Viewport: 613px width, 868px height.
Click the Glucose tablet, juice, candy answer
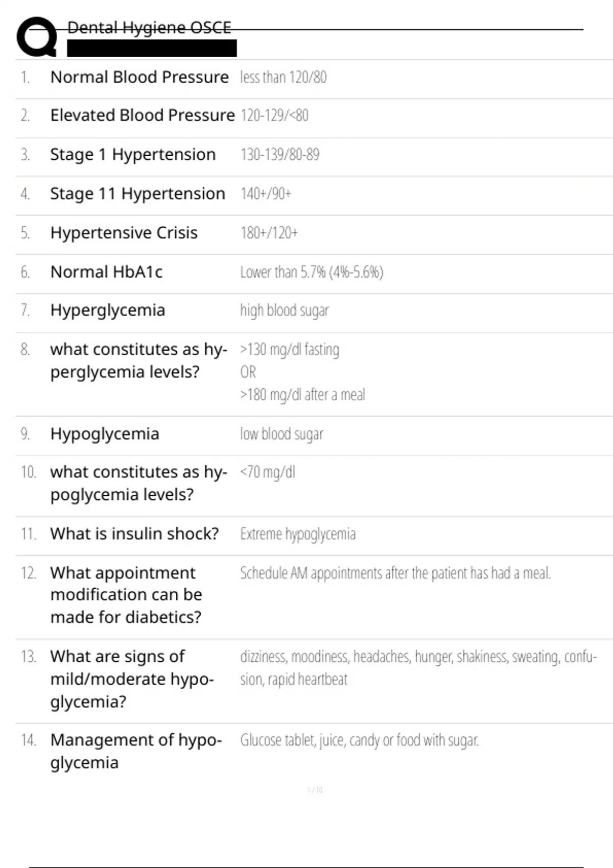coord(360,740)
